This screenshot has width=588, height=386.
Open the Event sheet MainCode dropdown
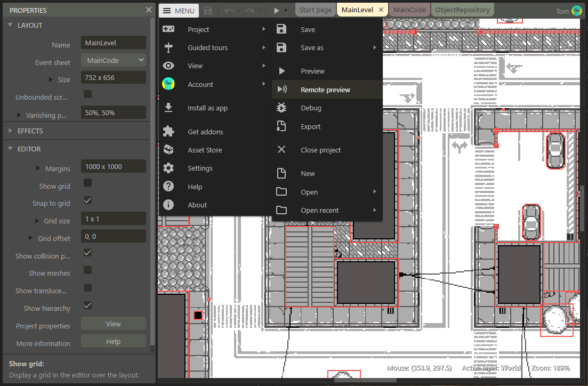(113, 60)
